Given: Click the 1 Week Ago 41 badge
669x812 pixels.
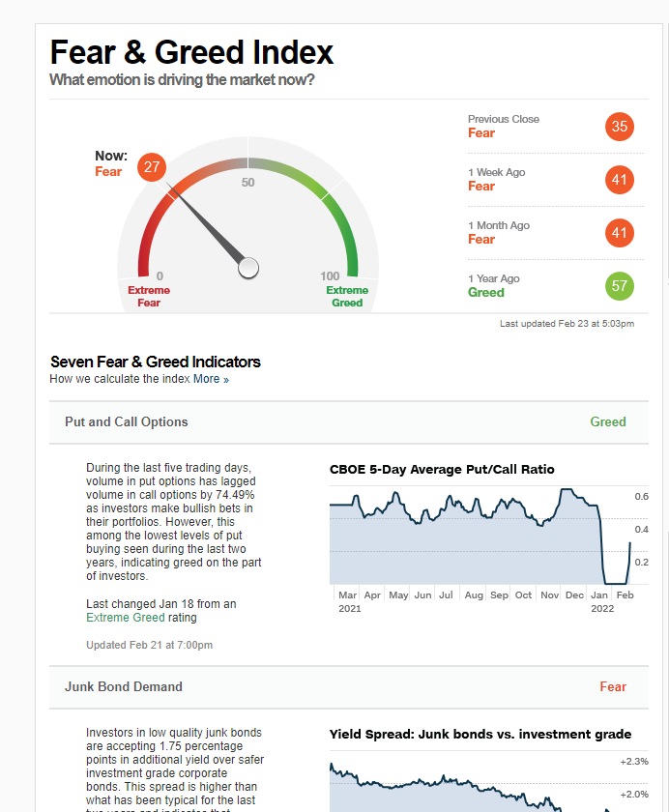Looking at the screenshot, I should point(620,180).
